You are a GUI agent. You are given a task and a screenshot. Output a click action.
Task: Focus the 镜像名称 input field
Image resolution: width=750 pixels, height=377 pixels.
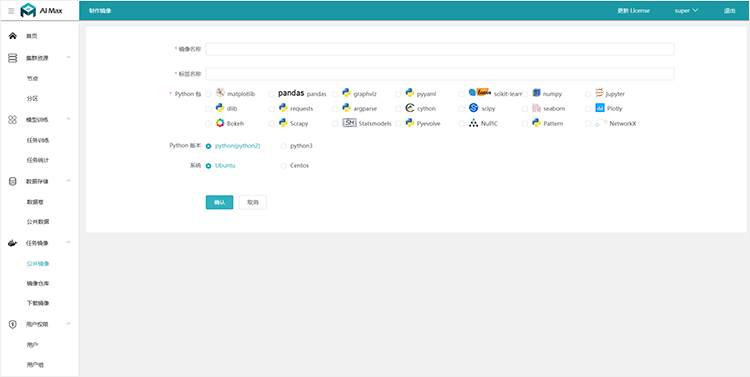tap(440, 49)
